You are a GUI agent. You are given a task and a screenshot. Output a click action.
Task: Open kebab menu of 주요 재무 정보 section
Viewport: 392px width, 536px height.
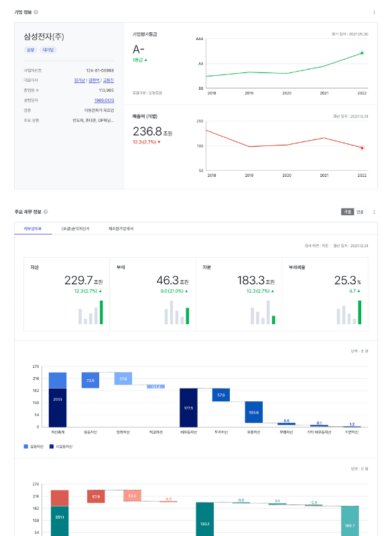coord(374,212)
